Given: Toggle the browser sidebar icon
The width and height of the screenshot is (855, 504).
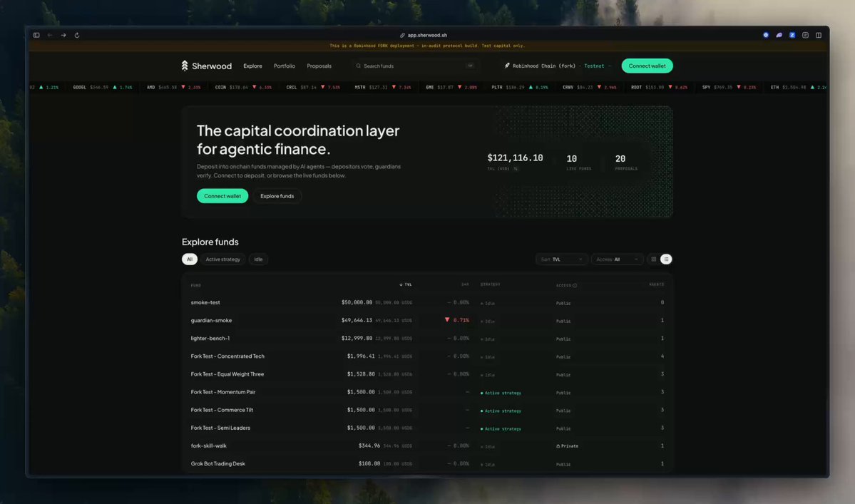Looking at the screenshot, I should [x=36, y=35].
